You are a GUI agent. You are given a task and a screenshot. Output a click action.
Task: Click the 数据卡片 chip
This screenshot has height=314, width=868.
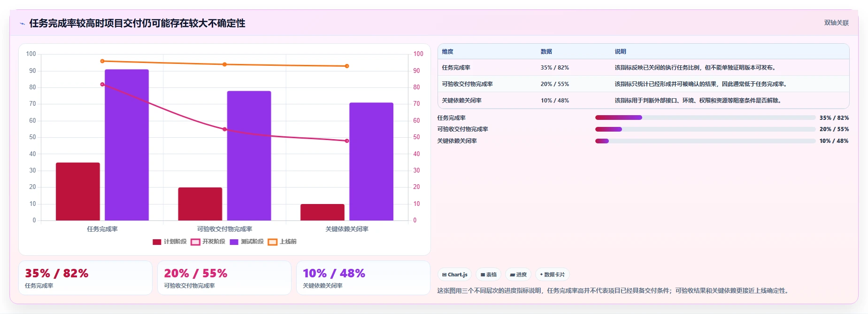[553, 275]
